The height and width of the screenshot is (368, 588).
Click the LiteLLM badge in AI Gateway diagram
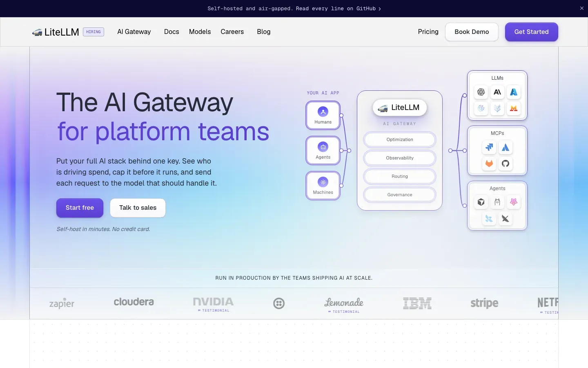(399, 108)
